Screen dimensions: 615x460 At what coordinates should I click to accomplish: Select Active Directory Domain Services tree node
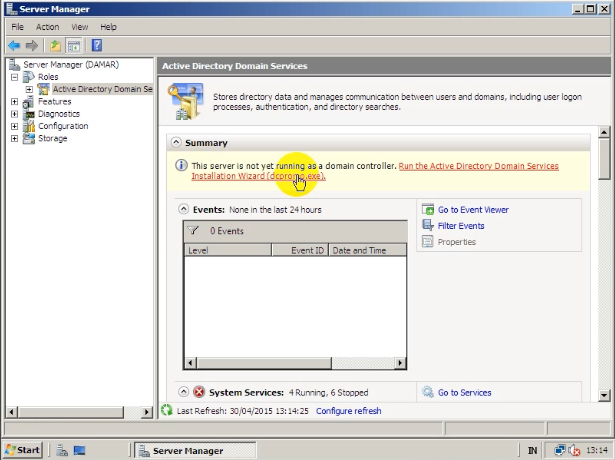102,89
